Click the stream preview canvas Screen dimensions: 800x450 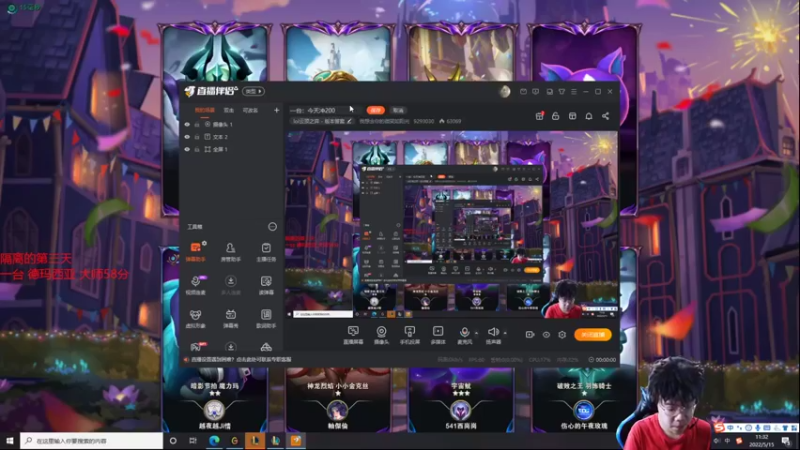tap(452, 225)
